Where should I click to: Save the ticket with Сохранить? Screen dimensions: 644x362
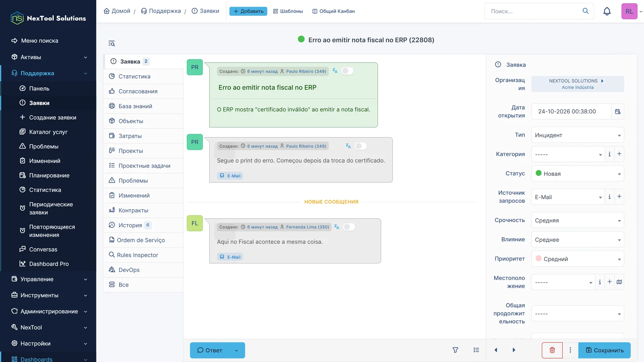605,350
